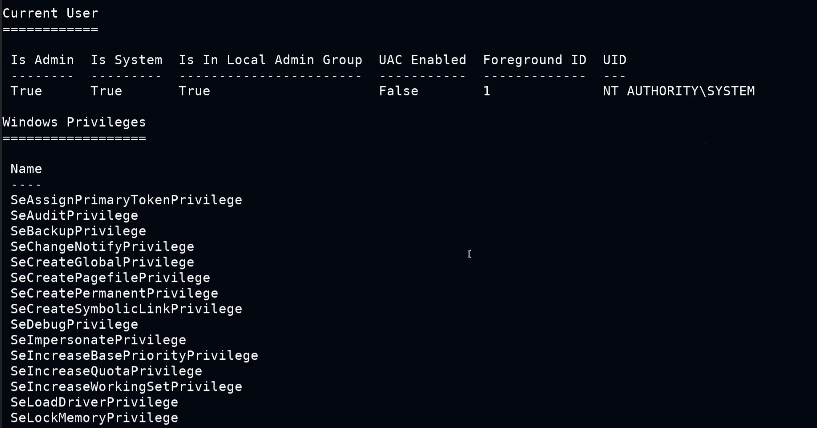
Task: Click the Is In Local Admin Group header
Action: tap(270, 60)
